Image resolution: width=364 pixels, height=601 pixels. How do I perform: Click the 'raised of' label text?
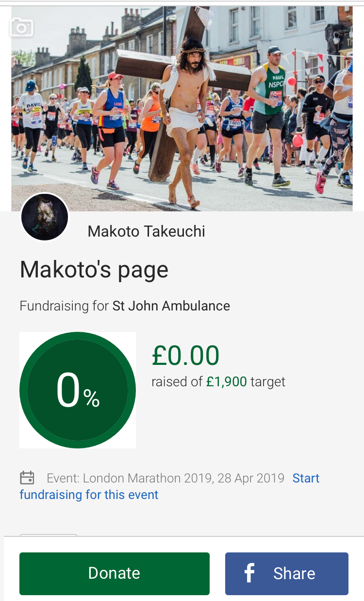pyautogui.click(x=177, y=382)
